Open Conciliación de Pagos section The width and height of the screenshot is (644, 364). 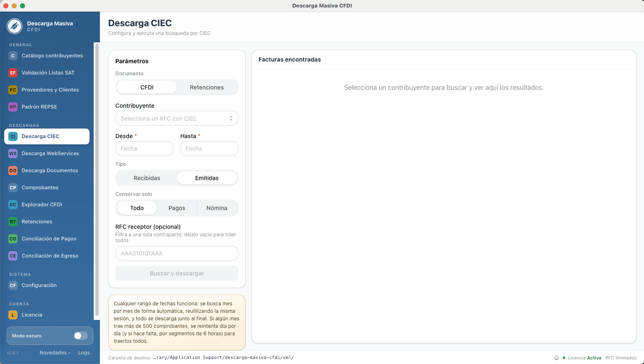(x=47, y=239)
